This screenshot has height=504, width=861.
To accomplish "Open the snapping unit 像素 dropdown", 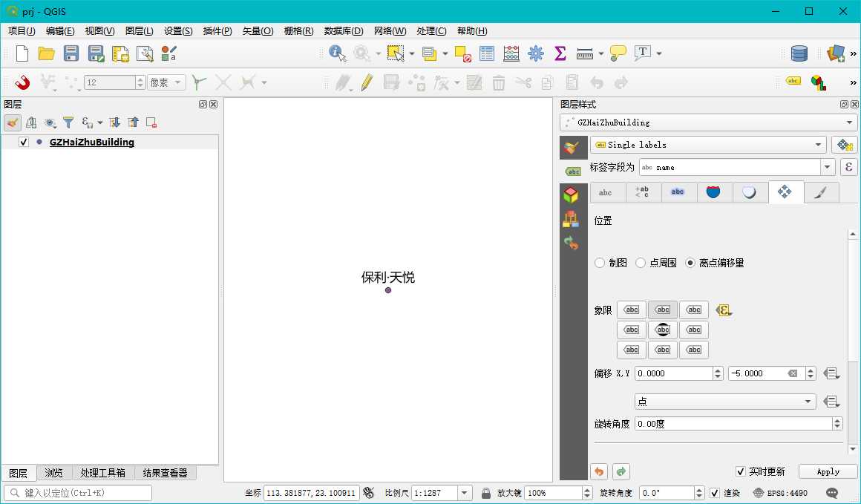I will click(166, 82).
